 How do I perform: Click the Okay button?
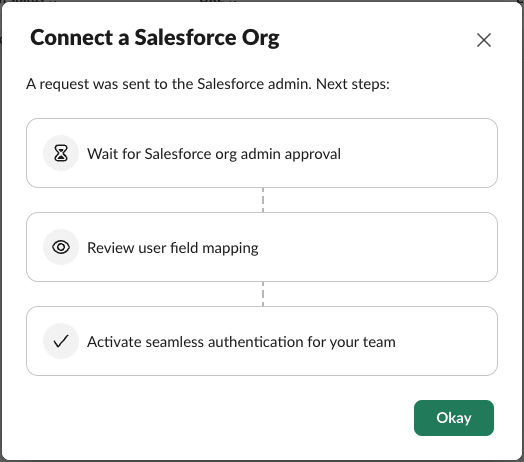click(453, 418)
